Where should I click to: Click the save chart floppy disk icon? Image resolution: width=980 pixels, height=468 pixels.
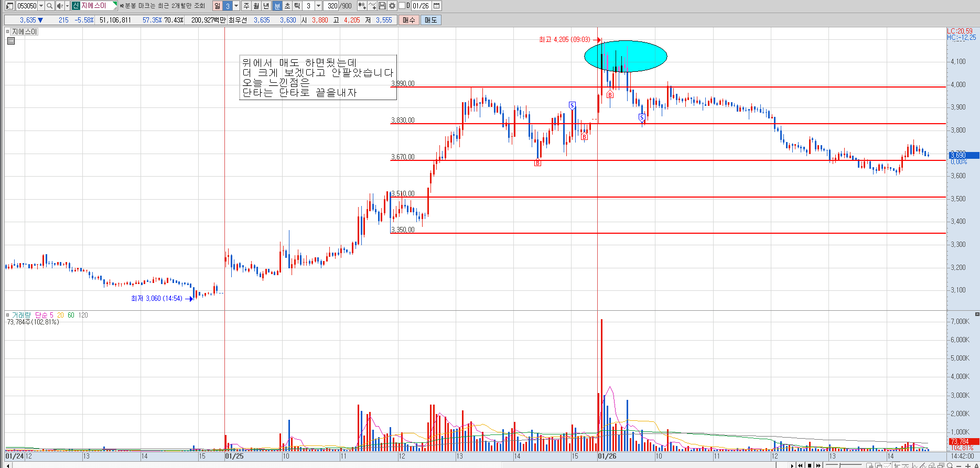click(382, 6)
